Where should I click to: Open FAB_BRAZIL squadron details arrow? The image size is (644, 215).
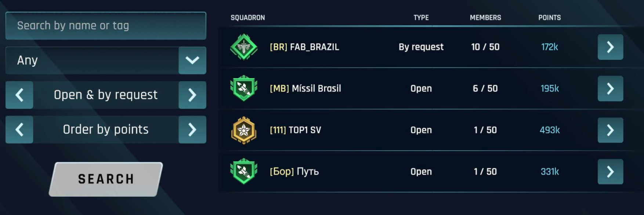[610, 47]
